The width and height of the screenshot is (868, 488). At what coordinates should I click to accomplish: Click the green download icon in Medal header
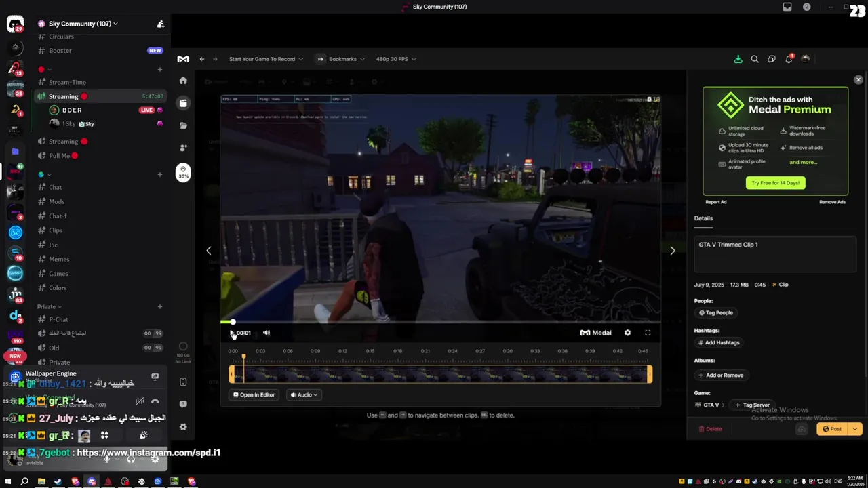point(738,59)
